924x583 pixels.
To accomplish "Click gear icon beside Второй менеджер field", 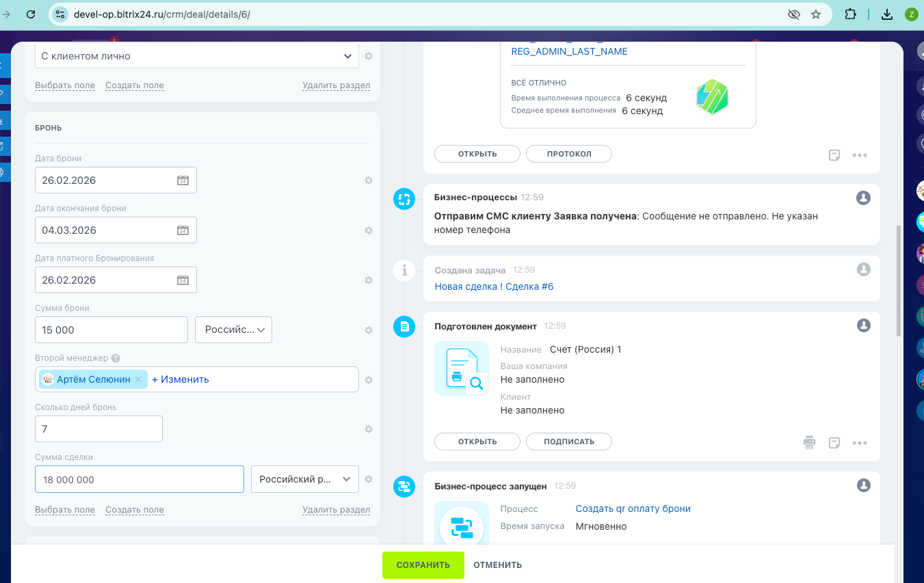I will click(x=368, y=380).
